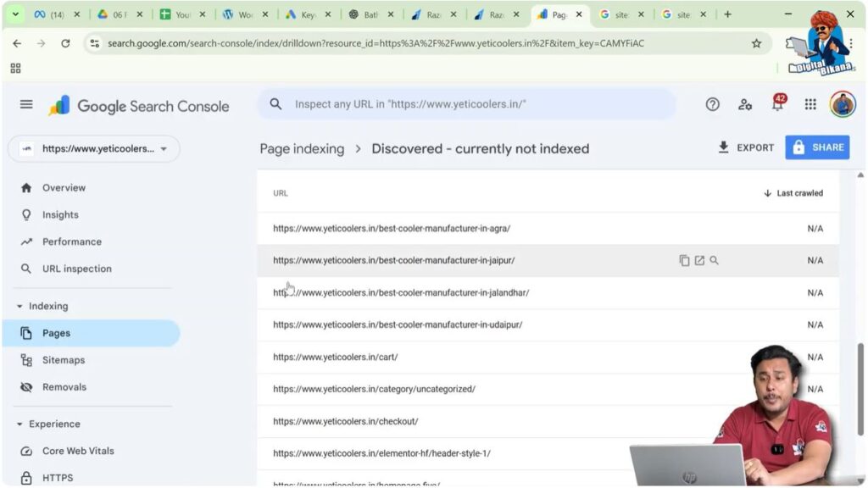Click the inspect any URL search field
The width and height of the screenshot is (868, 488).
tap(466, 104)
